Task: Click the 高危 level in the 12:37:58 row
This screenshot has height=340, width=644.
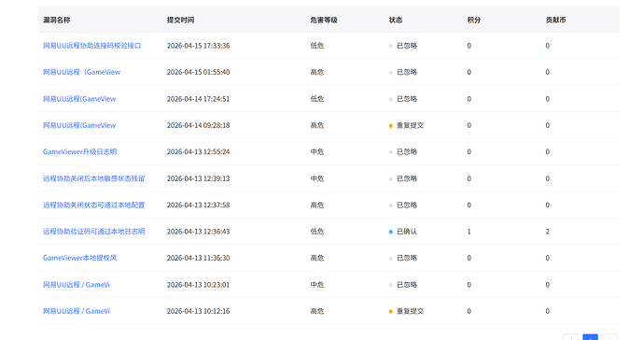Action: point(317,205)
